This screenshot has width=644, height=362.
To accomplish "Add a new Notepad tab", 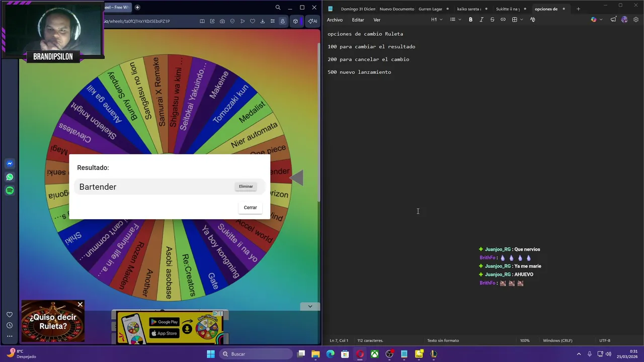I will tap(578, 9).
